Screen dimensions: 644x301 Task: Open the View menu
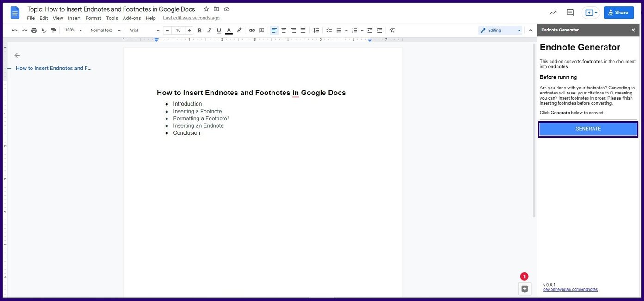[x=58, y=18]
